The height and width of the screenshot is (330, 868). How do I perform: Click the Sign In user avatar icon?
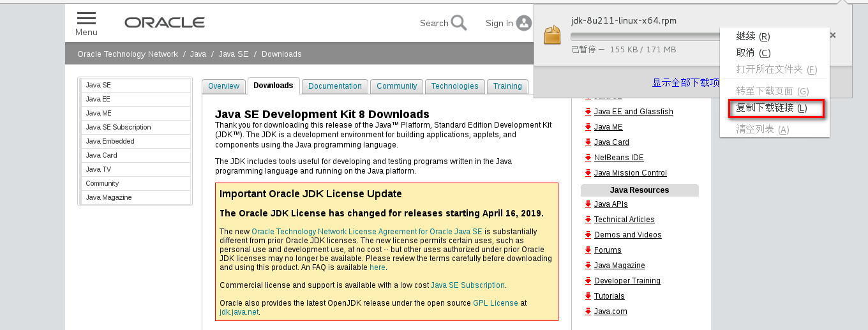[x=524, y=23]
